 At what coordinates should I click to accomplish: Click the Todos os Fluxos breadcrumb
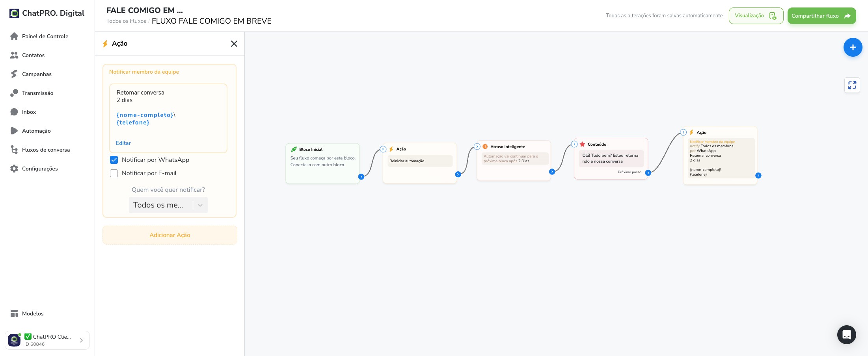click(126, 21)
